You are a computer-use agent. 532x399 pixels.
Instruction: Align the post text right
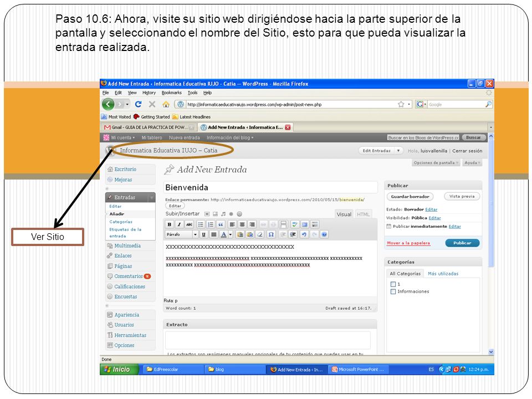pyautogui.click(x=252, y=224)
